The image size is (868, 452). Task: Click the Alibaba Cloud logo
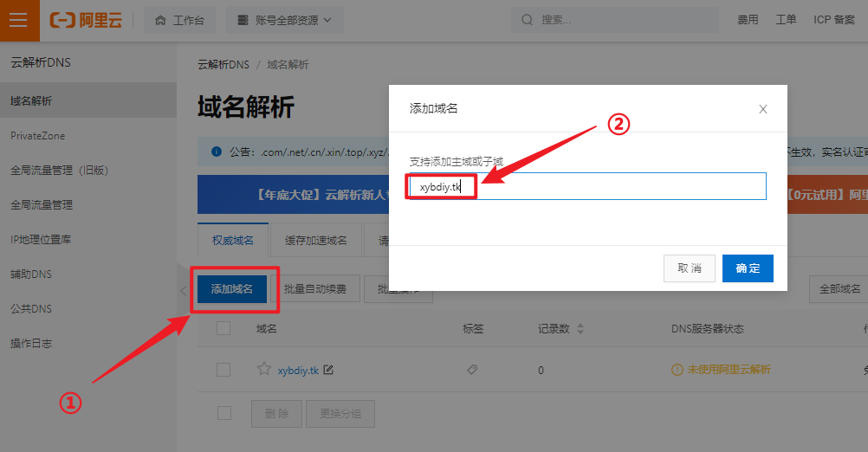(x=86, y=21)
